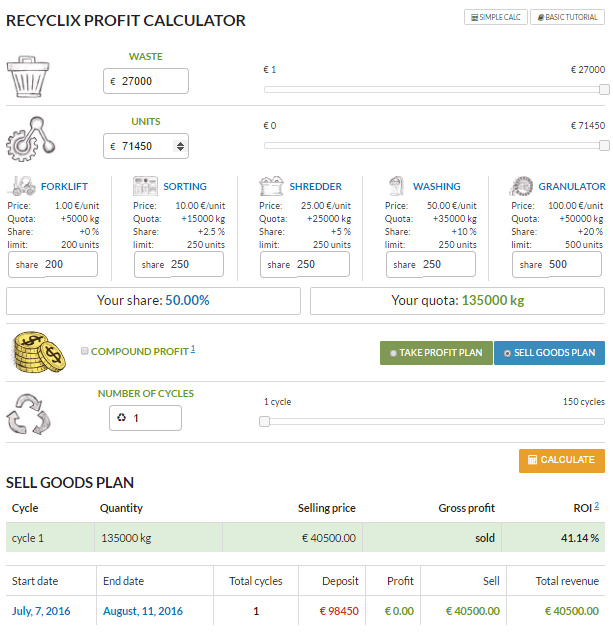
Task: Select the Take Profit Plan option
Action: [436, 353]
